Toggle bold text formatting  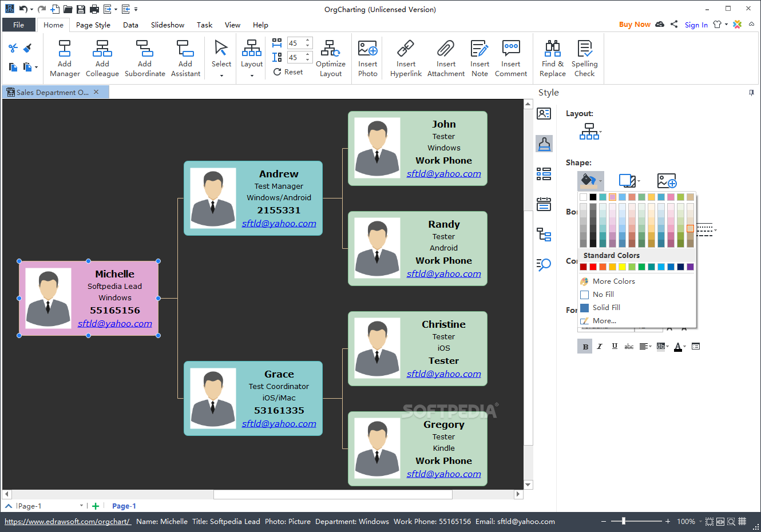click(x=585, y=347)
